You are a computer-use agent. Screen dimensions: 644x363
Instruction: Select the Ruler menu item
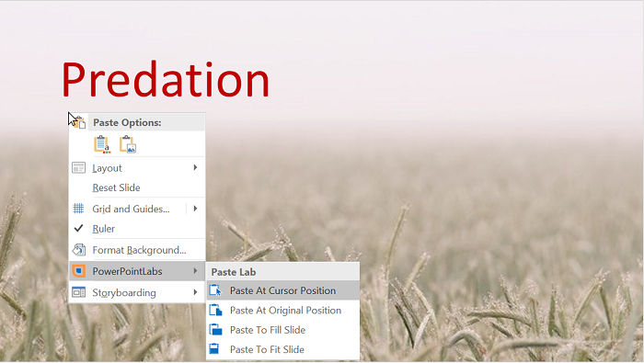click(137, 229)
